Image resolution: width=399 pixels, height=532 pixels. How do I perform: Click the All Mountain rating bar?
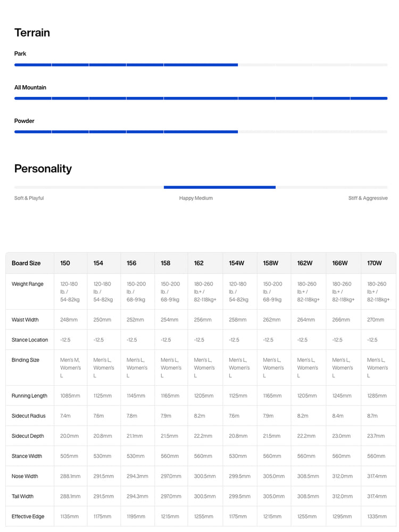pos(201,98)
